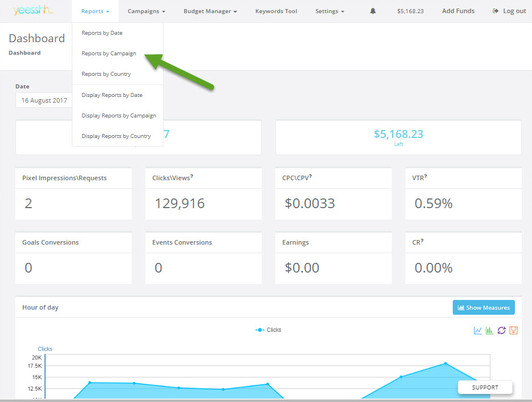Click the date field showing 16 August 2017

44,100
